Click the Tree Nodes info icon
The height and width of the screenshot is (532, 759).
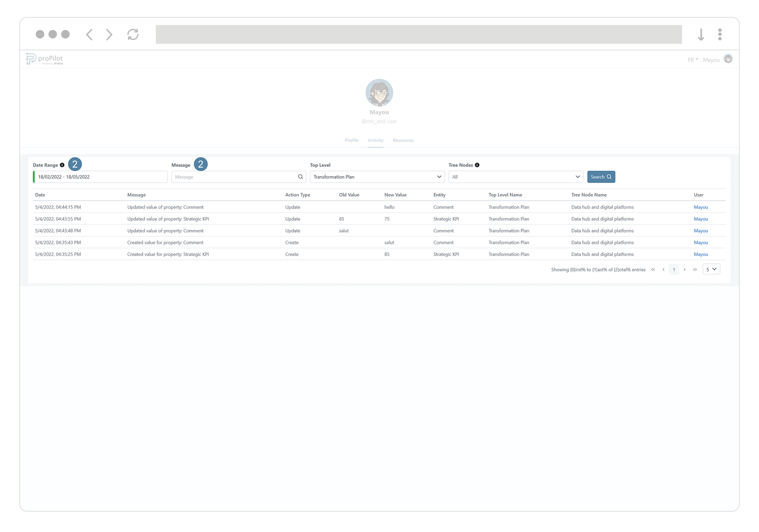click(x=477, y=165)
